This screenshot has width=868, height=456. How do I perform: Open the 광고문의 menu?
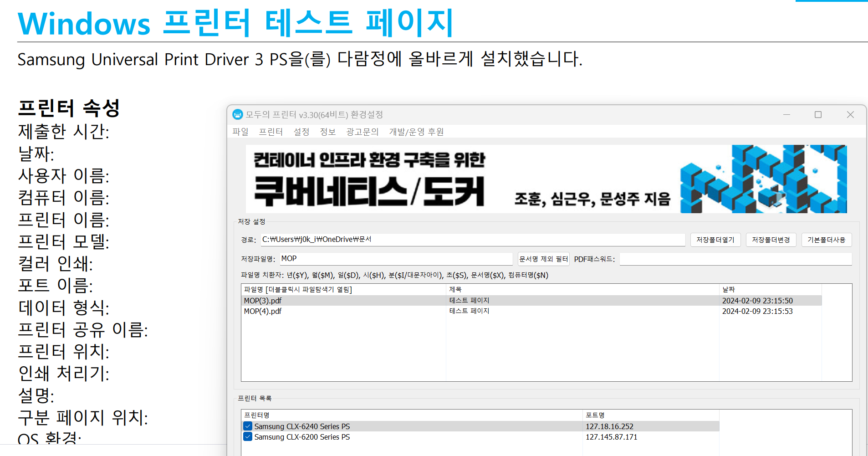pyautogui.click(x=362, y=132)
